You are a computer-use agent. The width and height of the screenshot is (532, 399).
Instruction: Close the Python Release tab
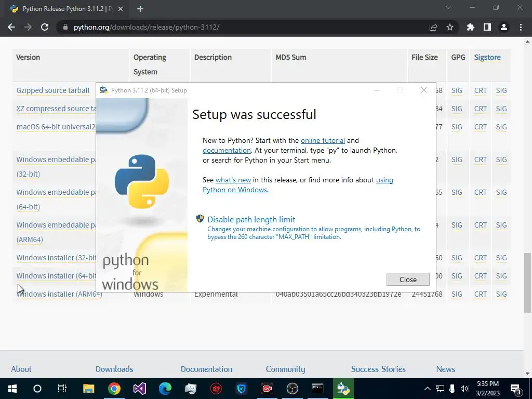(121, 9)
